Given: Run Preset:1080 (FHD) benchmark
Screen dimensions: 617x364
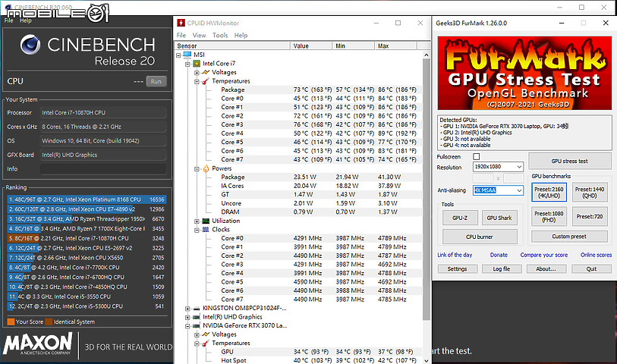Looking at the screenshot, I should (x=549, y=217).
